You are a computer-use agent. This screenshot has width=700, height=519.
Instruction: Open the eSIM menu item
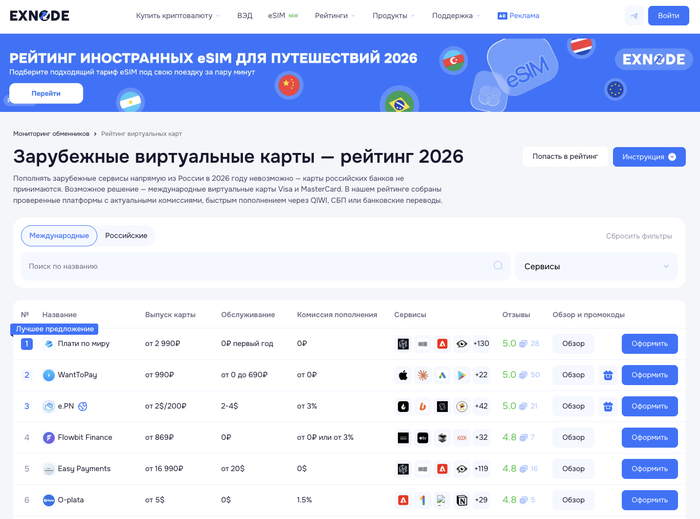[283, 16]
